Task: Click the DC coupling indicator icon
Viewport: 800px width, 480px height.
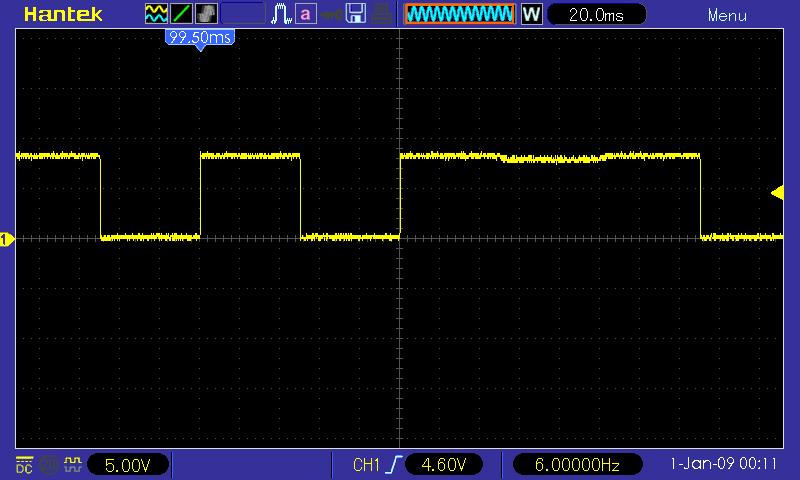Action: pyautogui.click(x=24, y=465)
